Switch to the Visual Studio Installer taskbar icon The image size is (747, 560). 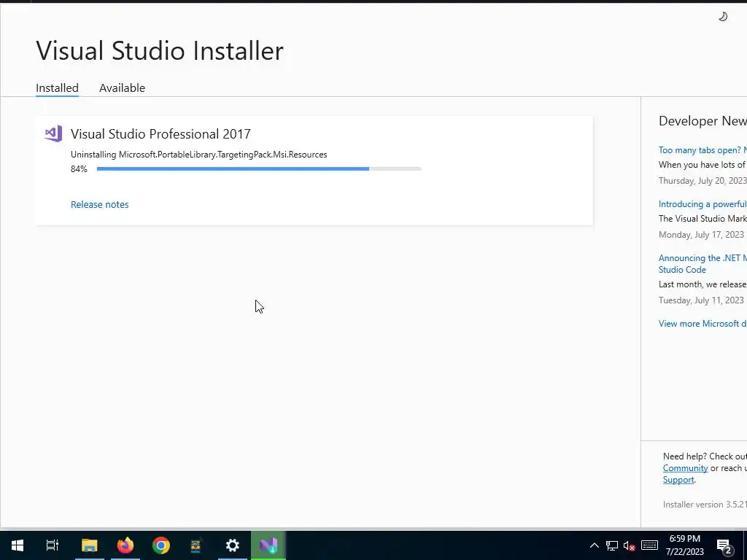click(268, 545)
